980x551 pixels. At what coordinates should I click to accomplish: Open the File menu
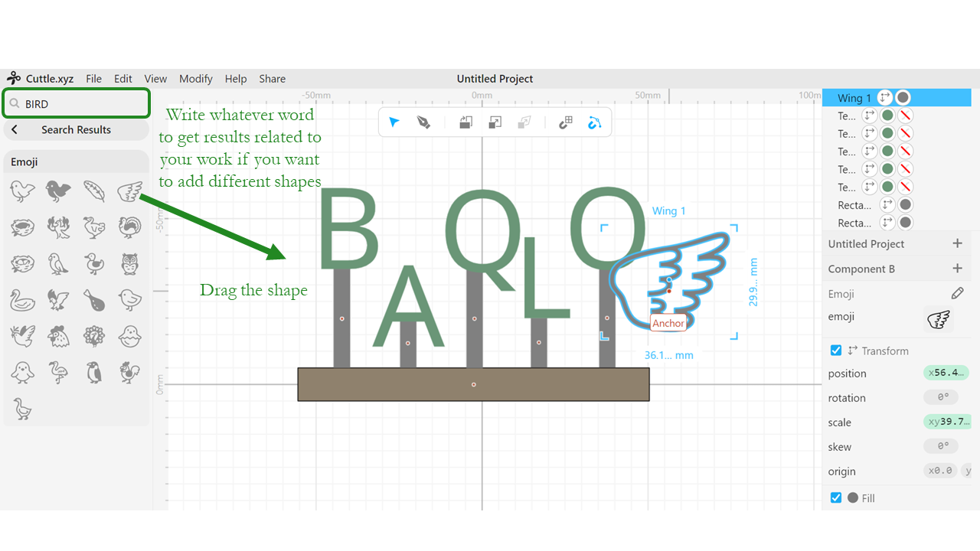coord(93,79)
